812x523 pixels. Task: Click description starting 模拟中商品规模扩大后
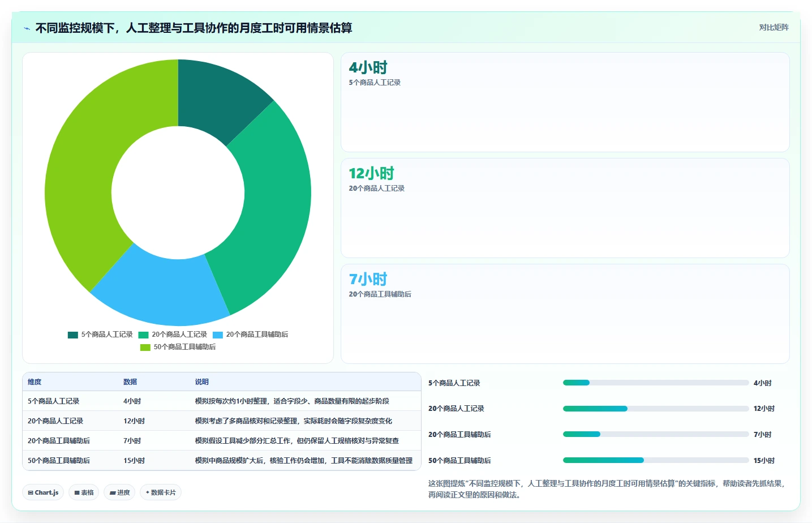[x=304, y=461]
